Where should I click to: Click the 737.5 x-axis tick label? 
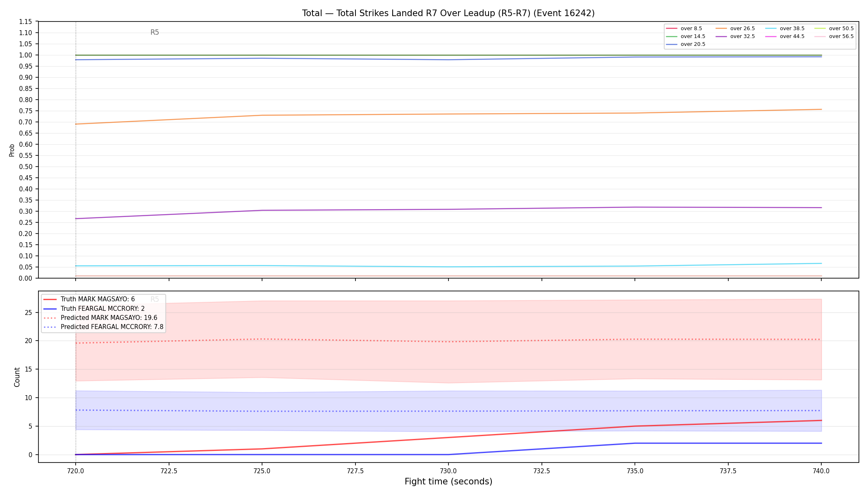(x=728, y=471)
